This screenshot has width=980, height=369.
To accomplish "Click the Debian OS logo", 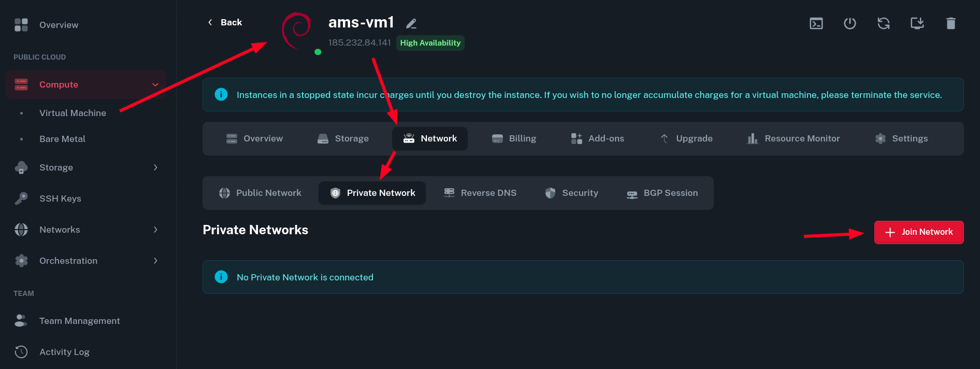I will click(297, 30).
